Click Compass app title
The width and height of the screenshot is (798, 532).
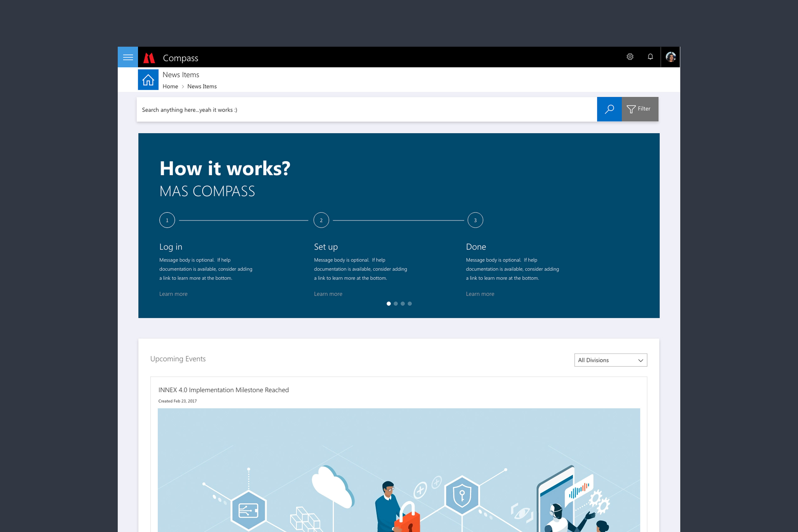[181, 58]
